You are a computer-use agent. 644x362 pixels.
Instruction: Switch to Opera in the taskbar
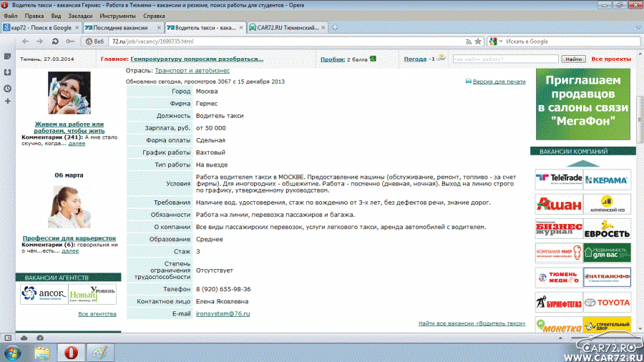coord(71,353)
